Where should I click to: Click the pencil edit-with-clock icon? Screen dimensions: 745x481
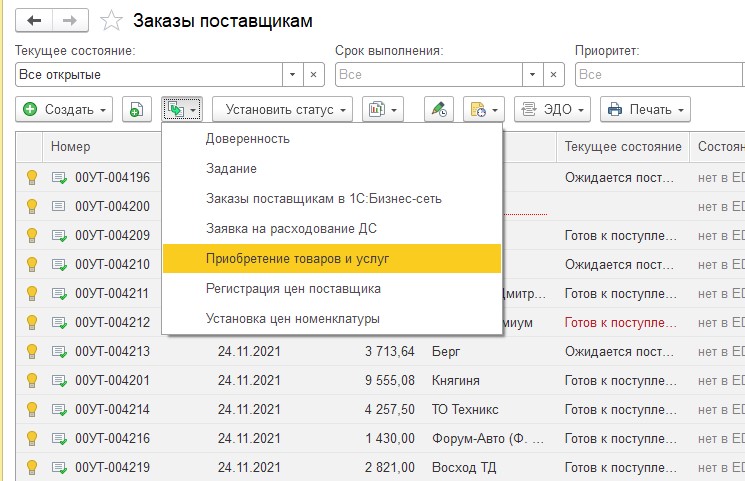coord(438,109)
